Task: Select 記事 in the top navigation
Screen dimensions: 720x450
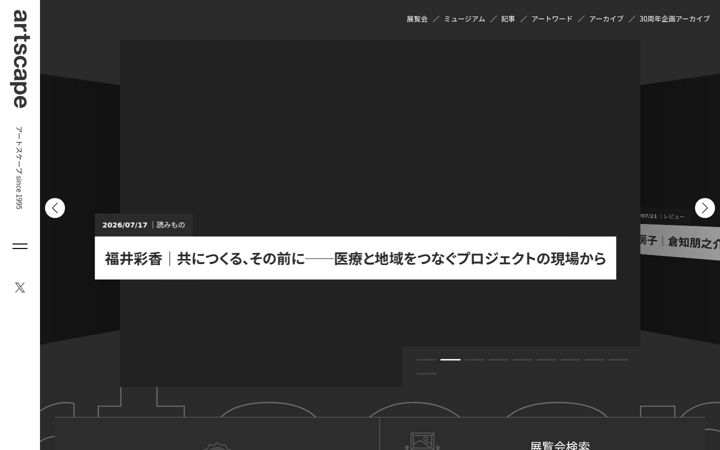Action: [508, 19]
